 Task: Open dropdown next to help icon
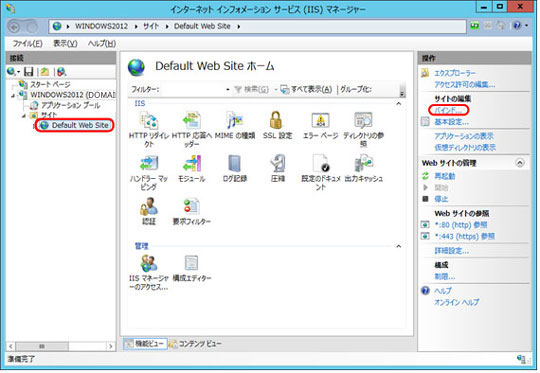[x=527, y=25]
